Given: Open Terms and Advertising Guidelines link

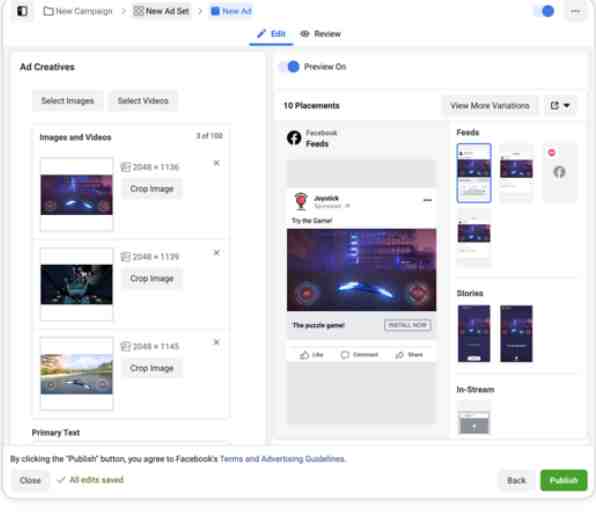Looking at the screenshot, I should 282,459.
